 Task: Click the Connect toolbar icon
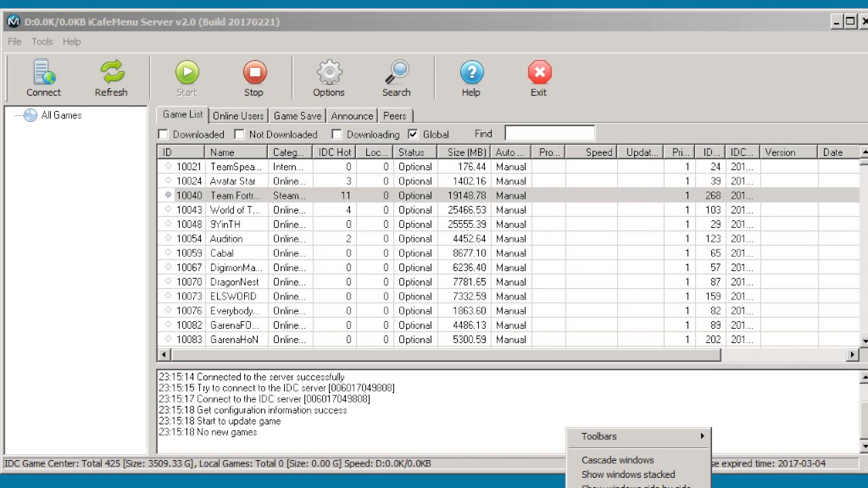coord(43,73)
